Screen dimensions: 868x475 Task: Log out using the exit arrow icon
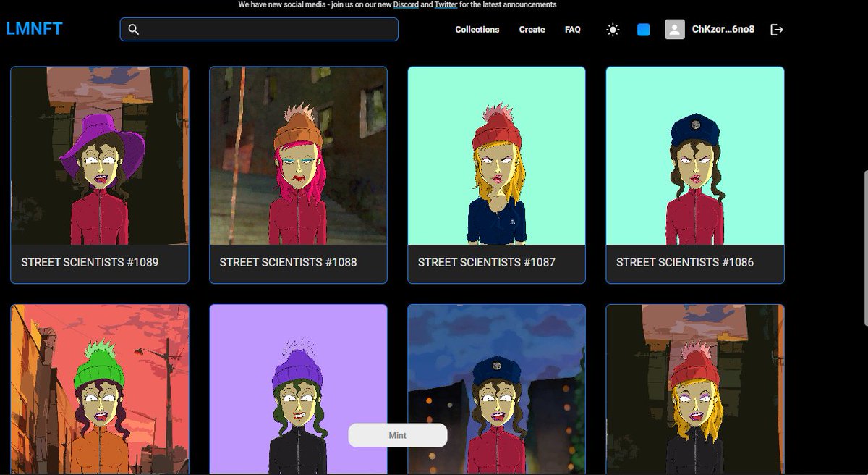tap(777, 30)
